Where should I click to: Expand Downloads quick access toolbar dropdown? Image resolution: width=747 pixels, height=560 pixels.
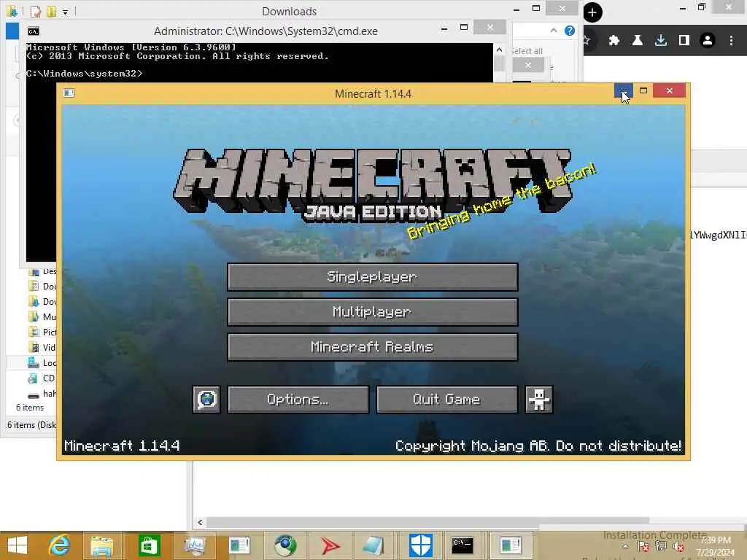[x=65, y=12]
